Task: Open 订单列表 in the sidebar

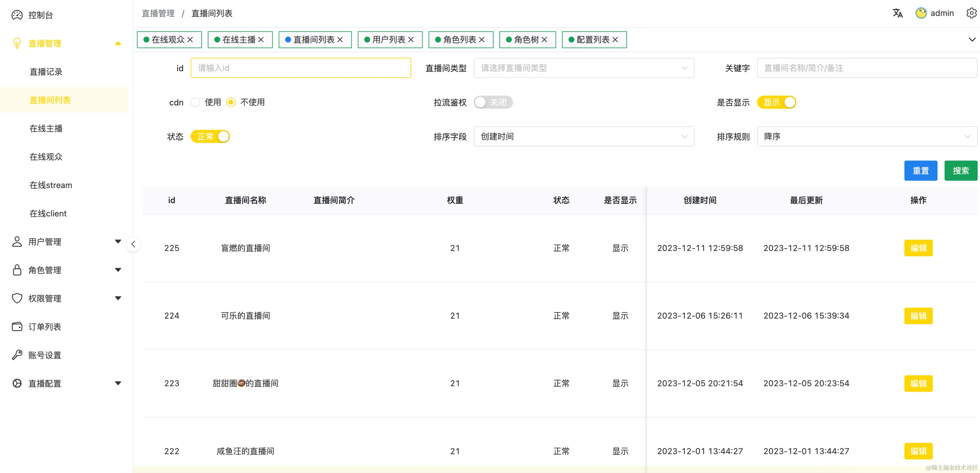Action: pos(44,326)
